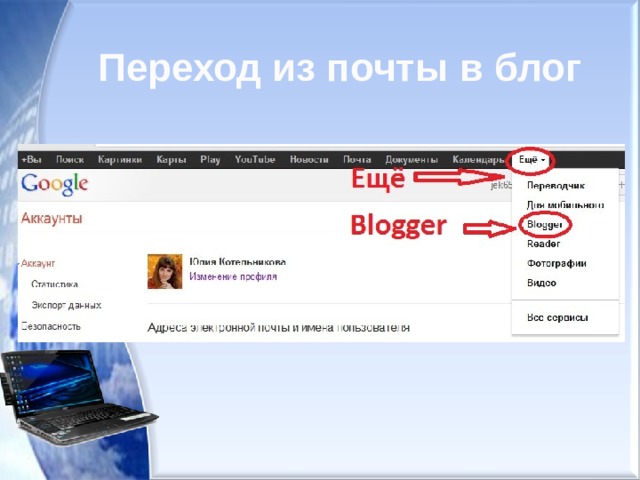Open Blogger from the Ещё menu
640x480 pixels.
click(545, 224)
